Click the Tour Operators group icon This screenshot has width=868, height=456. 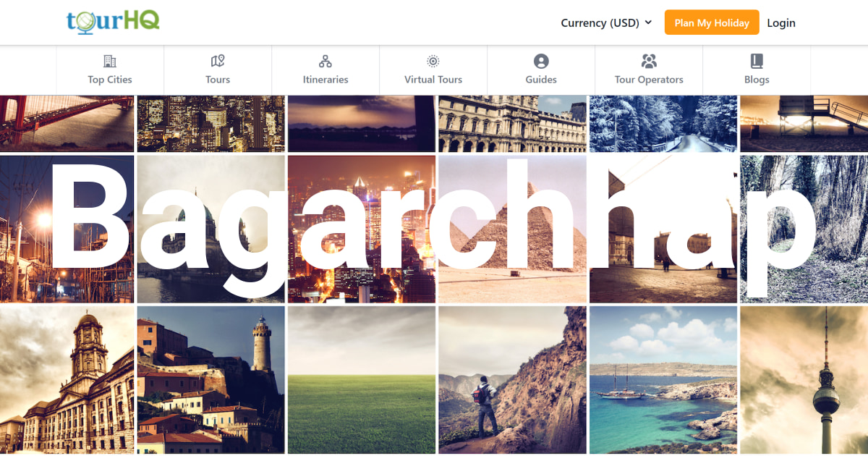[649, 61]
